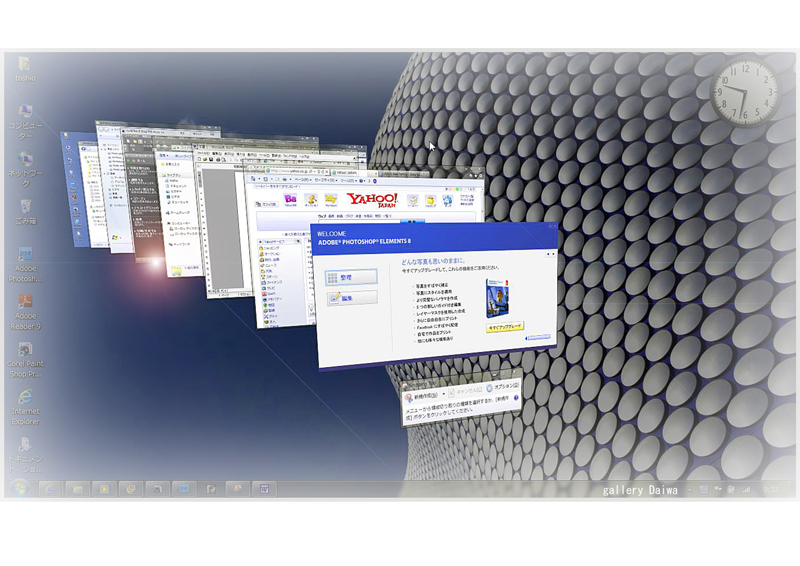The height and width of the screenshot is (566, 800).
Task: Click the 9:32 taskbar clock
Action: [771, 489]
